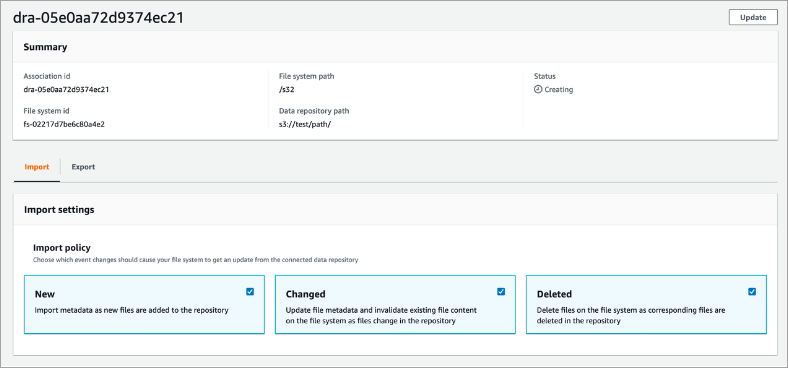
Task: Click the Deleted policy card title
Action: (x=554, y=294)
